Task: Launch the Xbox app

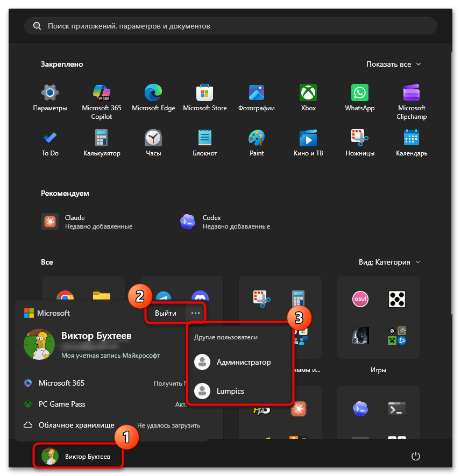Action: point(308,98)
